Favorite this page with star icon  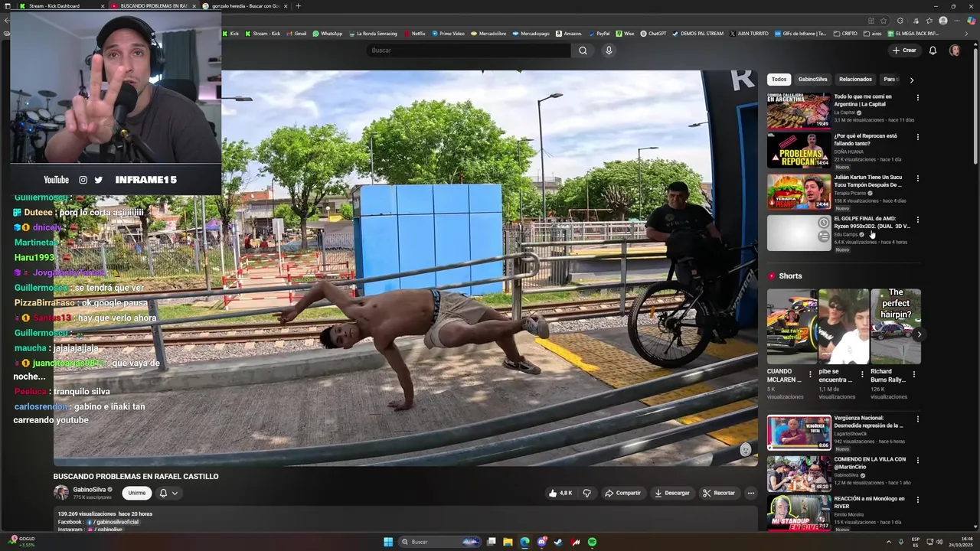point(884,21)
